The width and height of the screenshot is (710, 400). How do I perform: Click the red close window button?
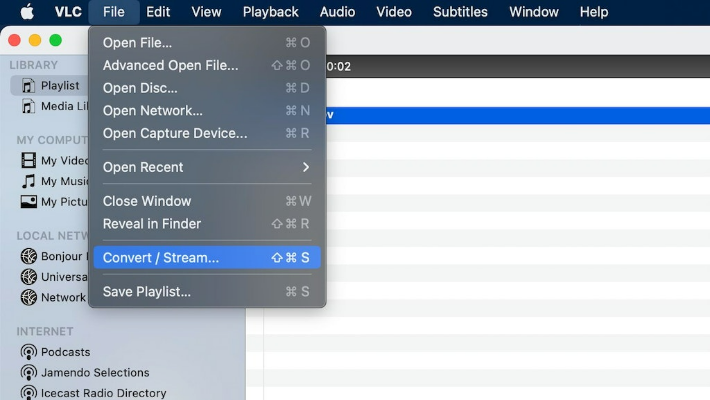coord(14,40)
